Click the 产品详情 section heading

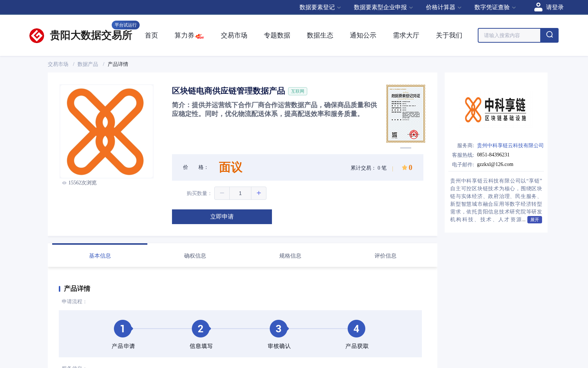point(77,289)
